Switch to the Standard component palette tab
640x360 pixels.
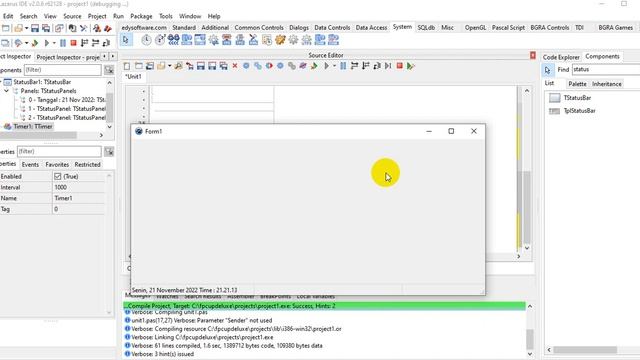click(184, 28)
